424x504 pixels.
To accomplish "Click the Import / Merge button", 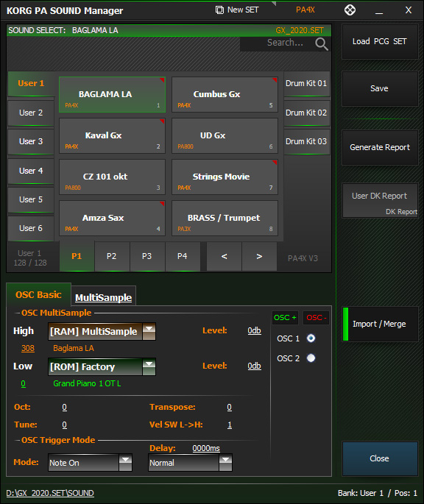I will click(x=380, y=324).
